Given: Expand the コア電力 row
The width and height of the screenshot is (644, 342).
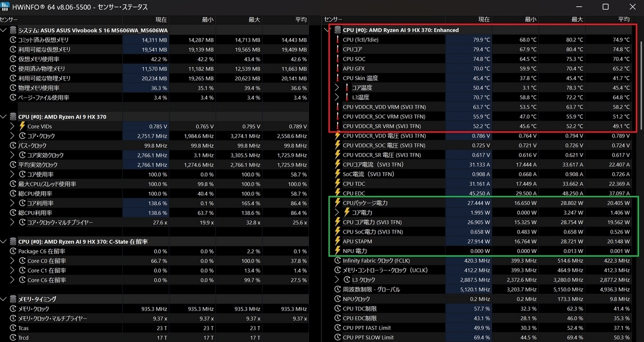Looking at the screenshot, I should tap(337, 213).
